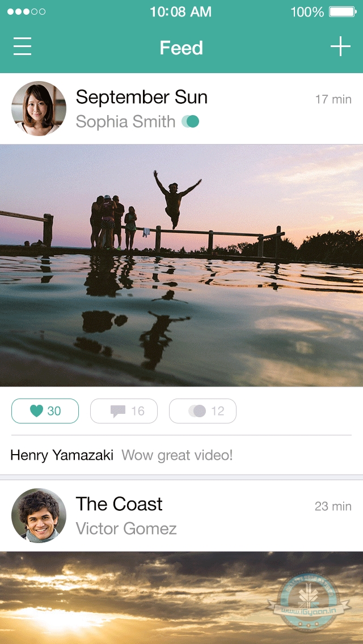Open Sophia Smith's profile picture

(x=39, y=108)
